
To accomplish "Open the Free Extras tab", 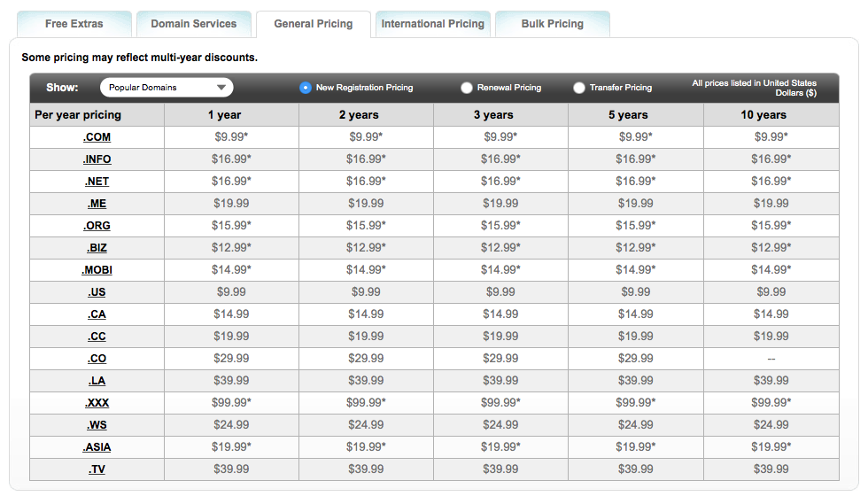I will (74, 24).
